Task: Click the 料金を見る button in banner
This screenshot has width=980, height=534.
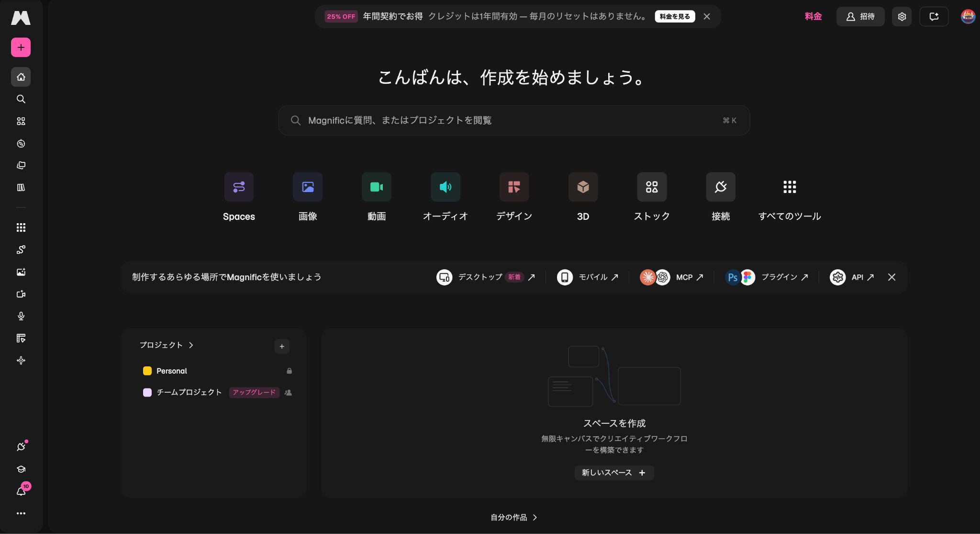Action: click(675, 17)
